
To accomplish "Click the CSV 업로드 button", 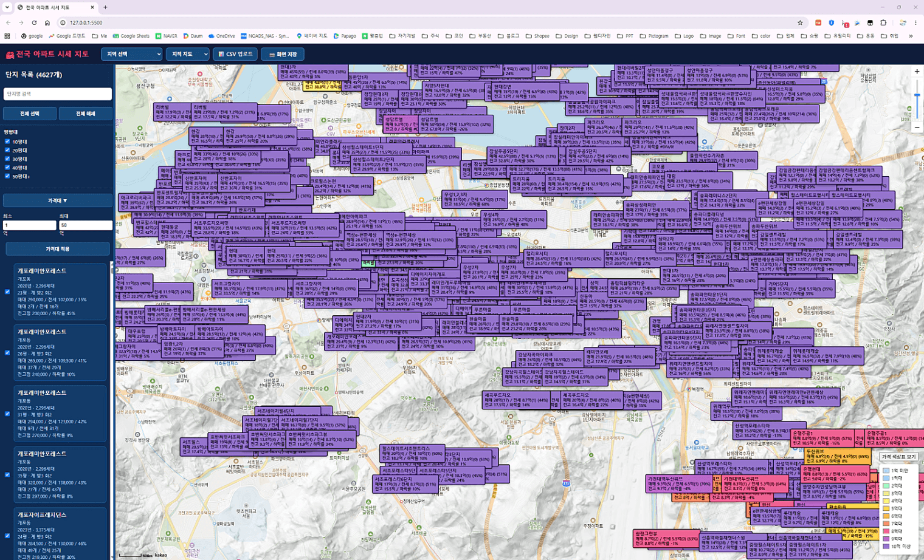I will tap(235, 54).
